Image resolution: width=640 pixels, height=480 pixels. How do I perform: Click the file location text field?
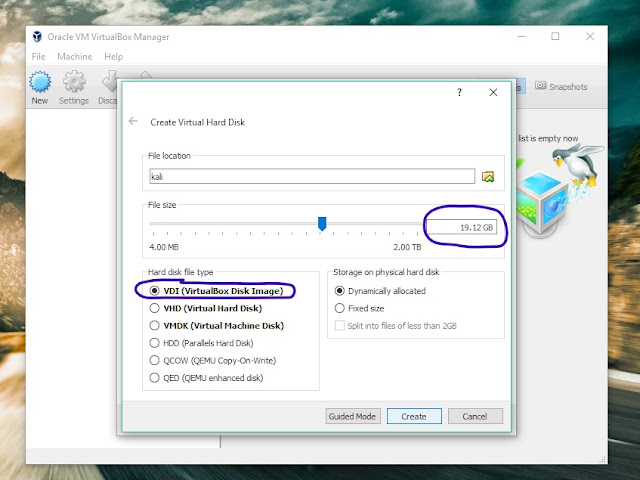[312, 176]
